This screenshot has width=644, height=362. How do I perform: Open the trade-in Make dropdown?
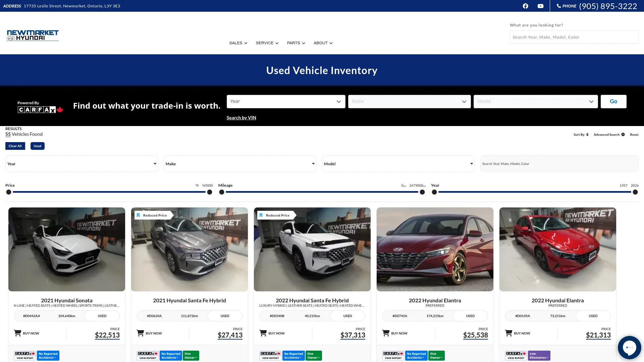tap(409, 102)
